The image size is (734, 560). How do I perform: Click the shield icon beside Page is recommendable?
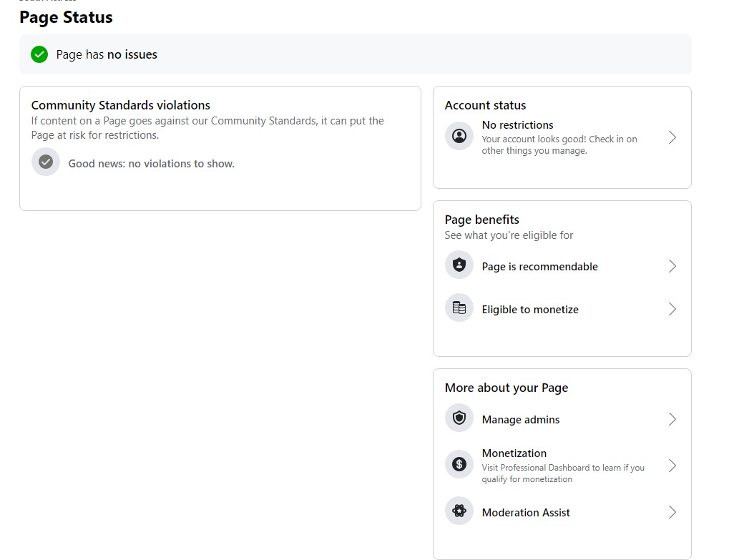click(x=459, y=265)
